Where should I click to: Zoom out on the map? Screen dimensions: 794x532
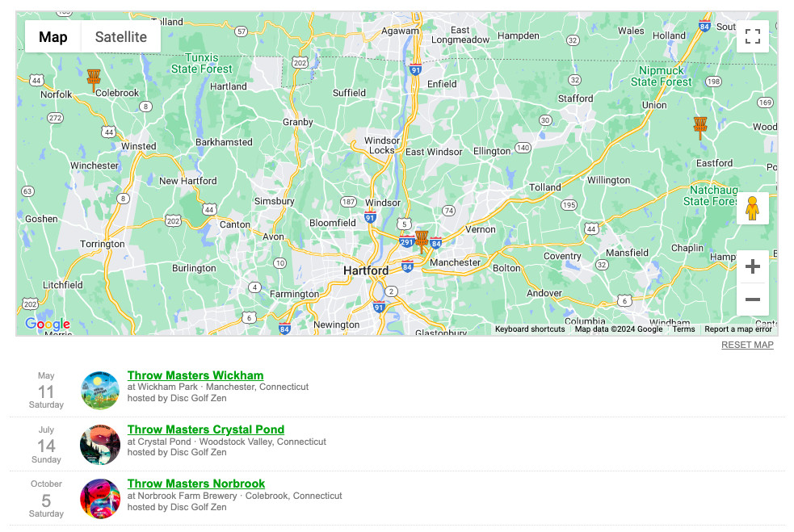click(753, 300)
